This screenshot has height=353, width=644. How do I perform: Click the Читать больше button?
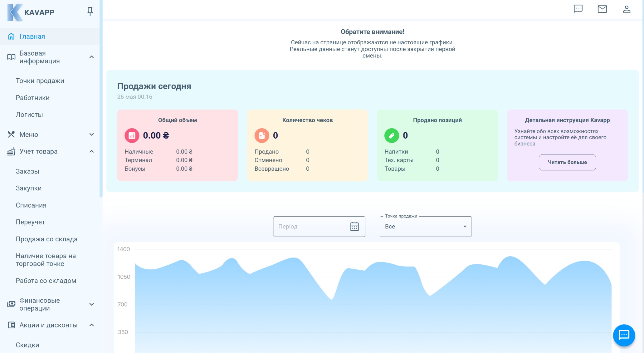(x=567, y=162)
